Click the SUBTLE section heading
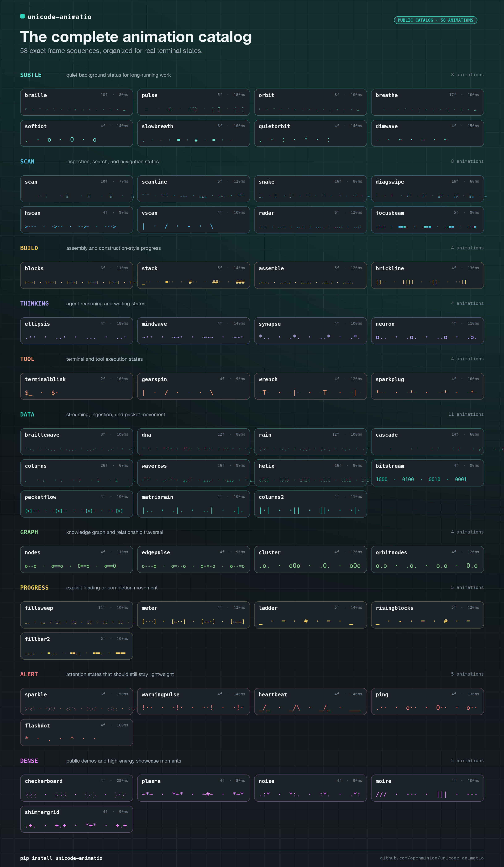Viewport: 504px width, 867px height. tap(31, 75)
